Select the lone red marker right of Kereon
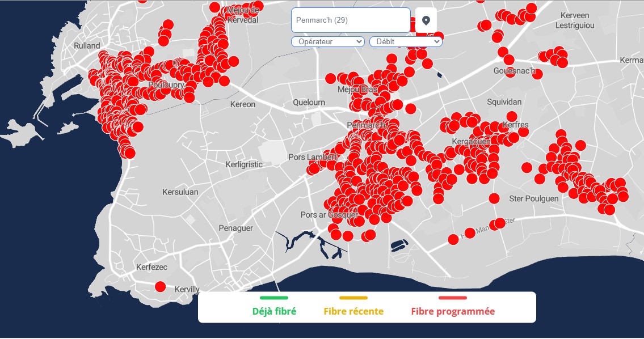644x339 pixels. pyautogui.click(x=330, y=78)
